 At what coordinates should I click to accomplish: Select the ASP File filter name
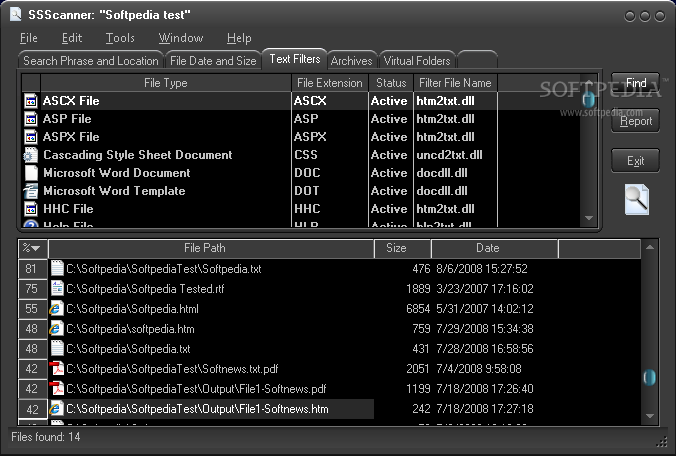coord(67,119)
